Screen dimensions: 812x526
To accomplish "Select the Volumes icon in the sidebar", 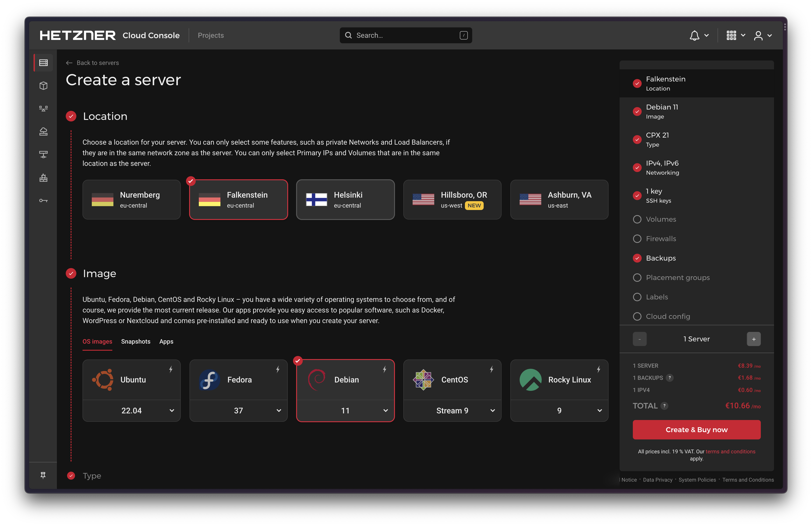I will [43, 85].
